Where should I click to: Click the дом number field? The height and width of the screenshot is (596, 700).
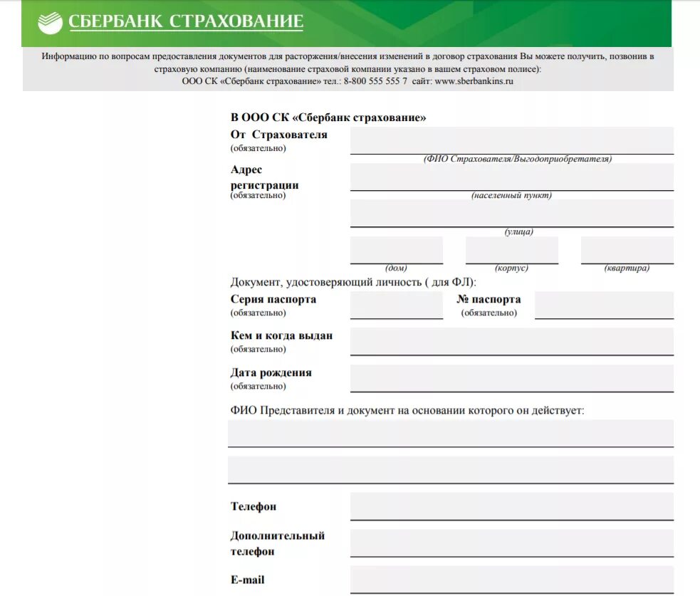397,250
